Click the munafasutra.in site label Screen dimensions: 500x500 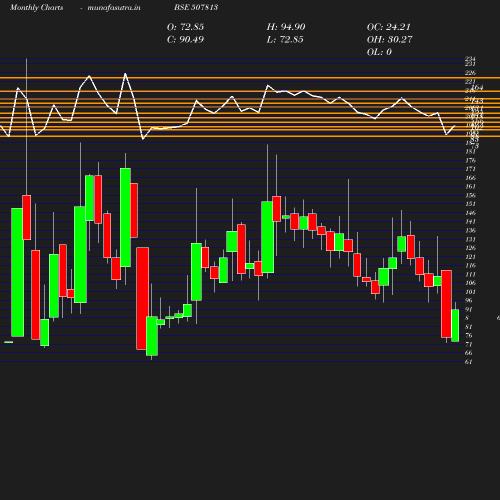[114, 7]
